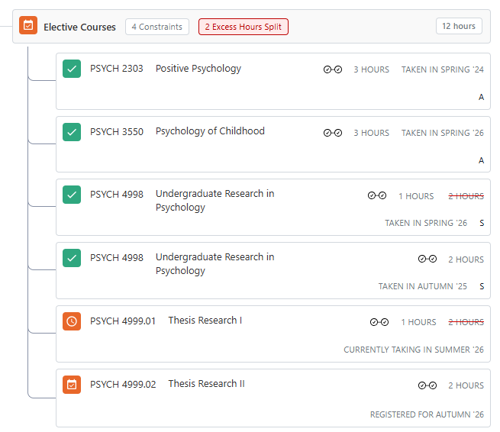Screen dimensions: 500x432
Task: Click PSYCH 4998 code taken in Spring '26
Action: (117, 195)
